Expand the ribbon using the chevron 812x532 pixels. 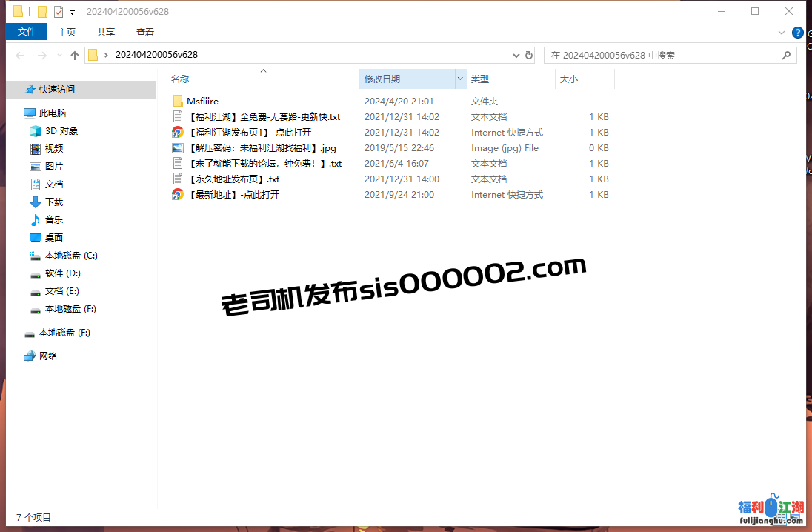tap(781, 33)
